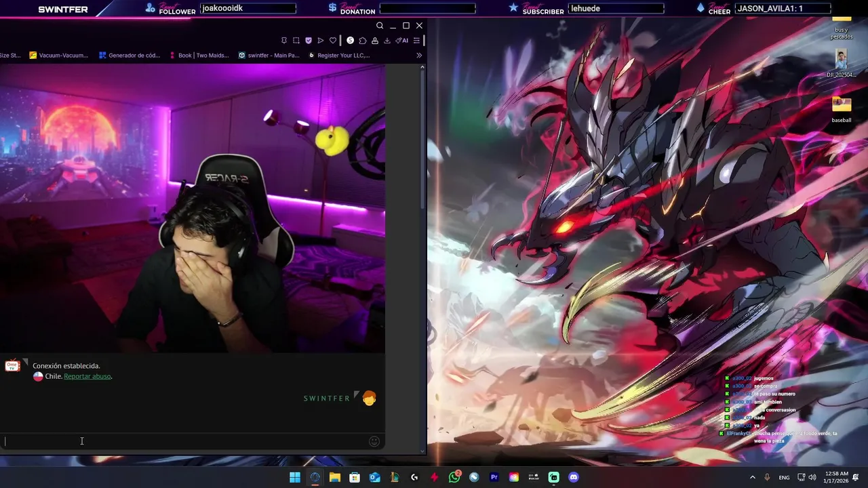Click the Recent Donation empty field
The image size is (868, 488).
click(427, 8)
